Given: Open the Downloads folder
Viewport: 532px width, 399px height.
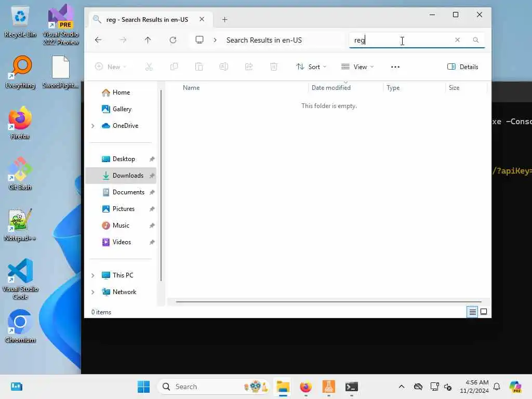Looking at the screenshot, I should pyautogui.click(x=128, y=176).
